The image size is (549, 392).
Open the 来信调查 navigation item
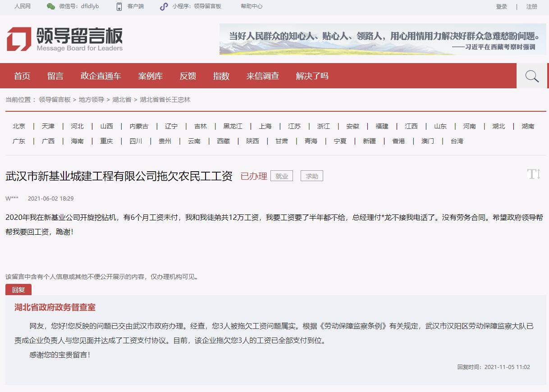click(x=263, y=76)
